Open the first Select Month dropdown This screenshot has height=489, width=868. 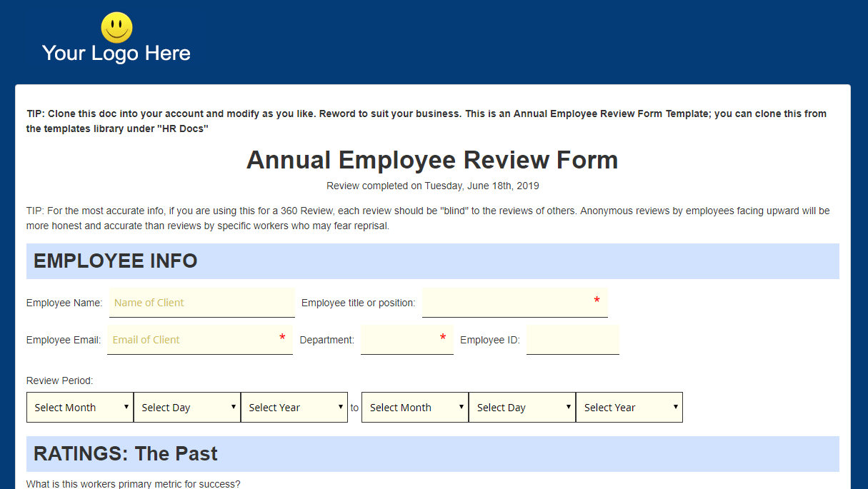click(x=79, y=407)
